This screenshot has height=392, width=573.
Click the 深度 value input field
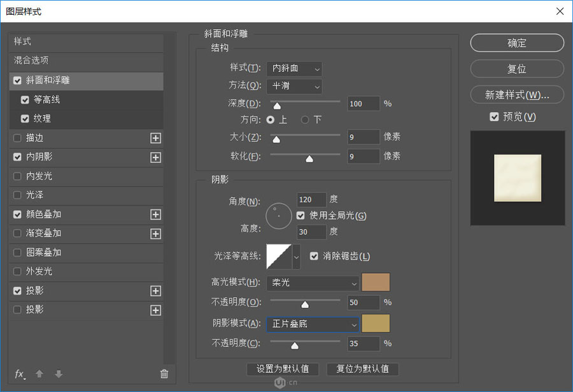coord(363,103)
